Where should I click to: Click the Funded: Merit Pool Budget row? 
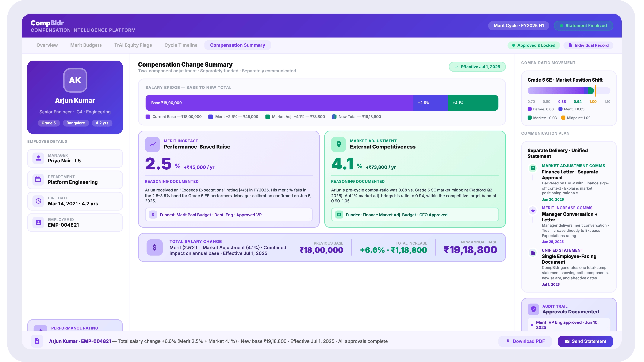[x=229, y=215]
